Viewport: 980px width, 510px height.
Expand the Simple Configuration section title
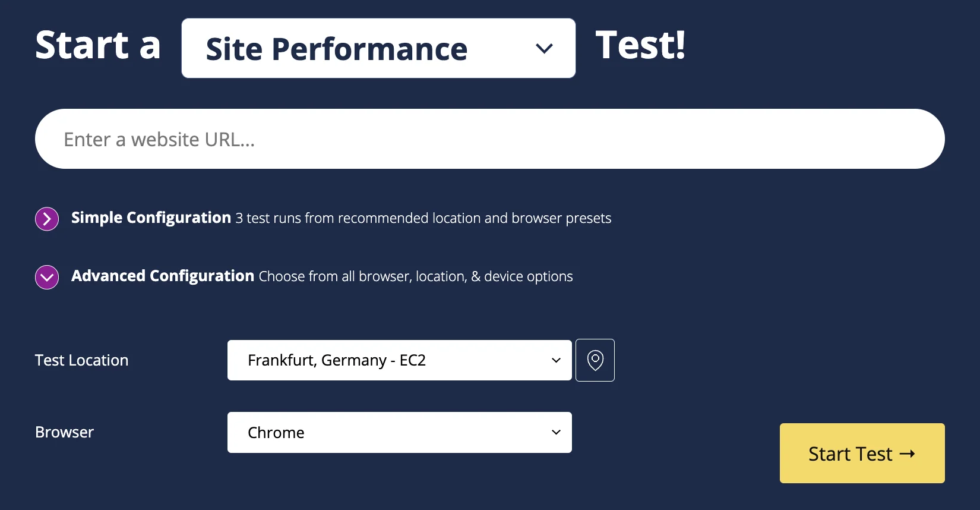(151, 218)
